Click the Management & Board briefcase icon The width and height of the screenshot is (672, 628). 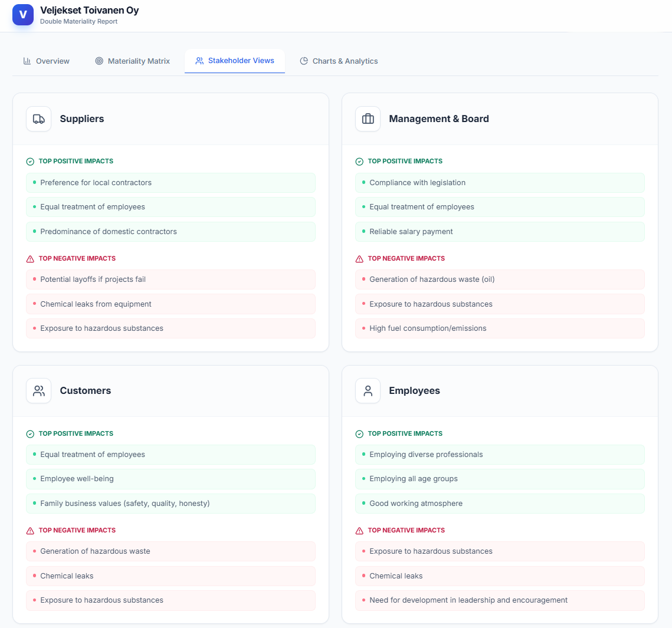click(x=368, y=119)
